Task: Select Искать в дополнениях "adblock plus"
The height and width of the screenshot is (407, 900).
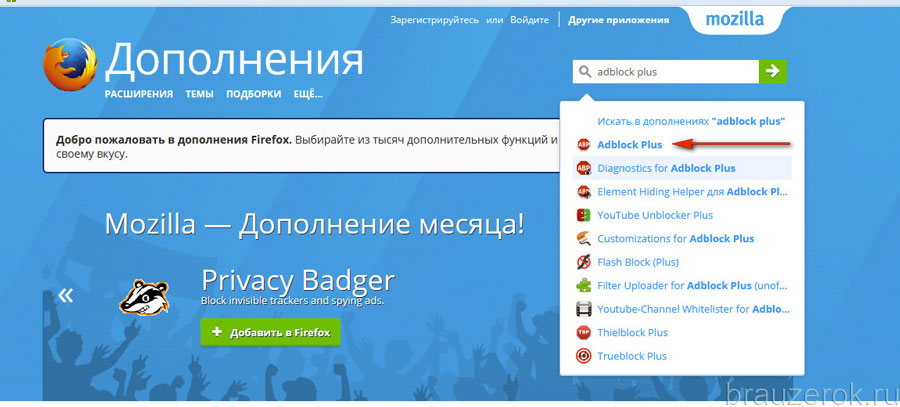Action: (690, 121)
